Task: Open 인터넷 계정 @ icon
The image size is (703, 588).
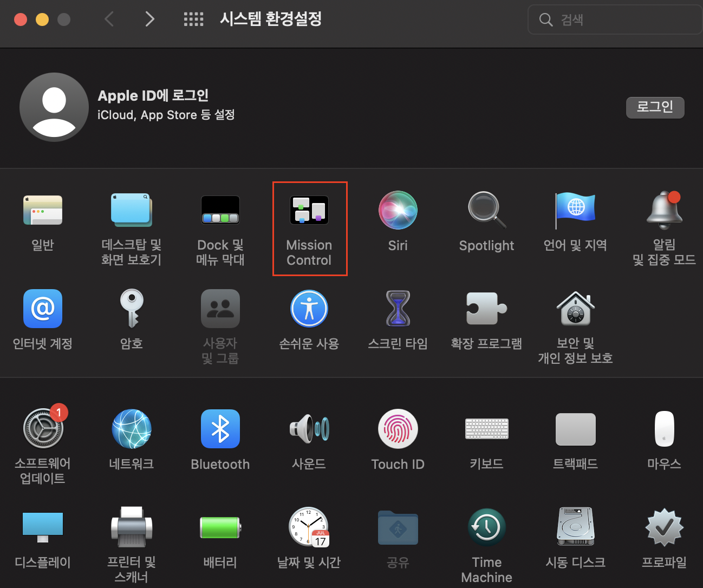Action: 43,309
